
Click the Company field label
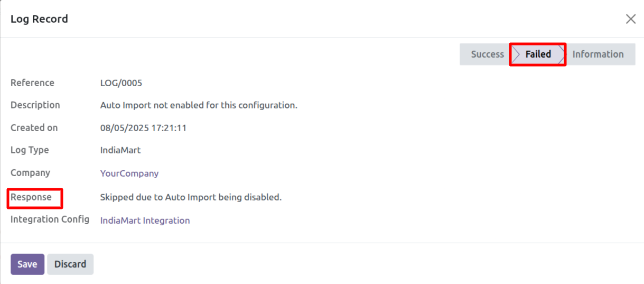30,173
